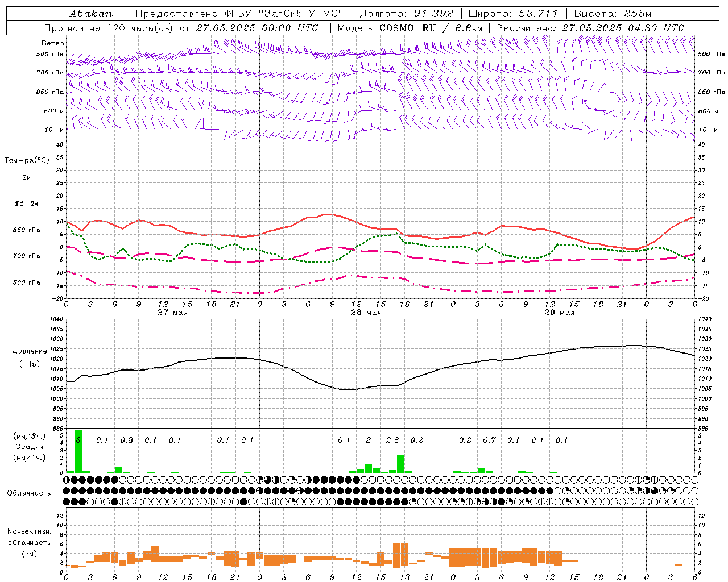Screen dimensions: 728x582
Task: Click the "Предоставлено ФГБУ ЗапСиб УГМС" header text
Action: [x=239, y=14]
